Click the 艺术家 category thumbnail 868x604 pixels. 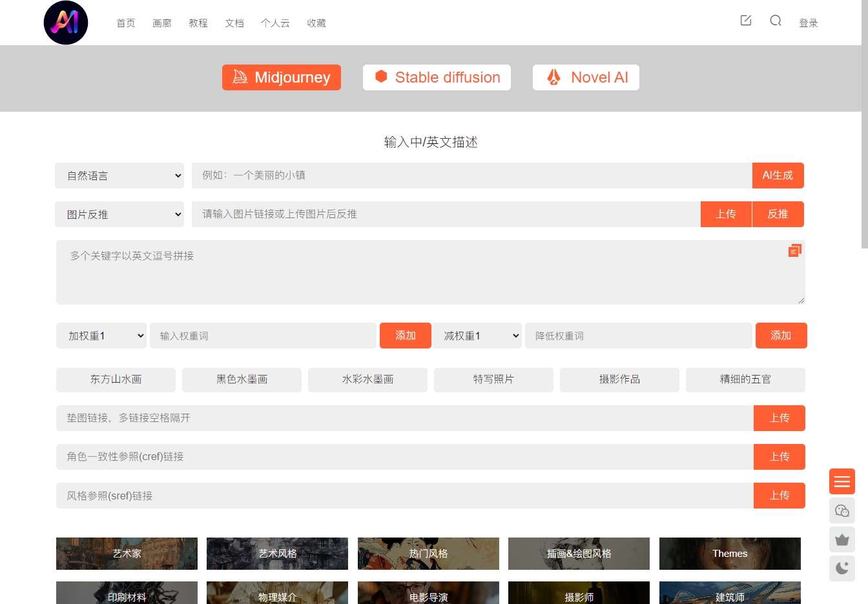pos(127,554)
